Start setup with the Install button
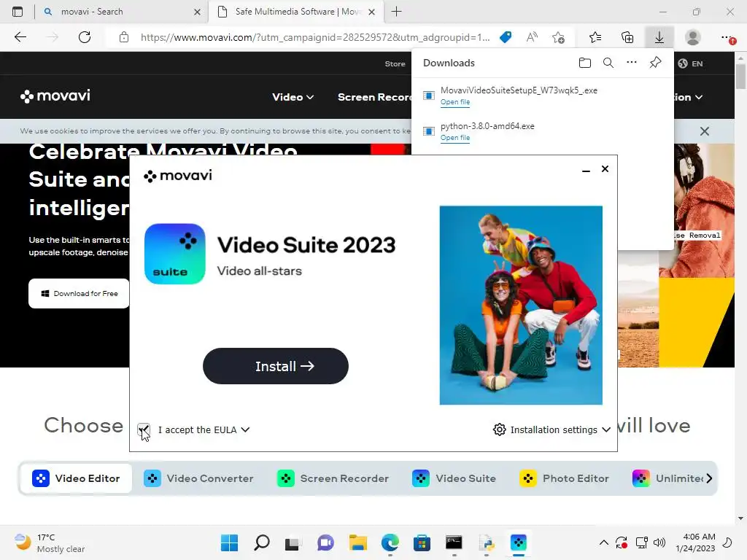This screenshot has width=747, height=560. [275, 366]
